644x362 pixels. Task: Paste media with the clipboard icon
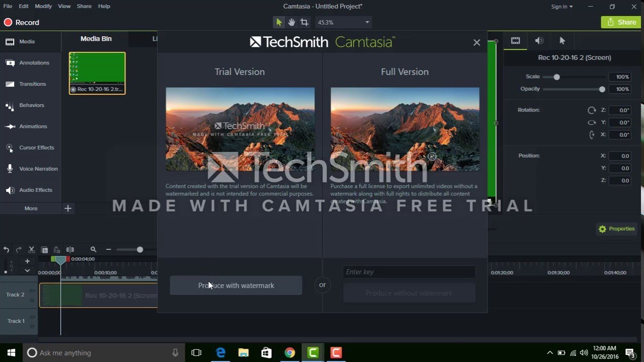point(57,249)
